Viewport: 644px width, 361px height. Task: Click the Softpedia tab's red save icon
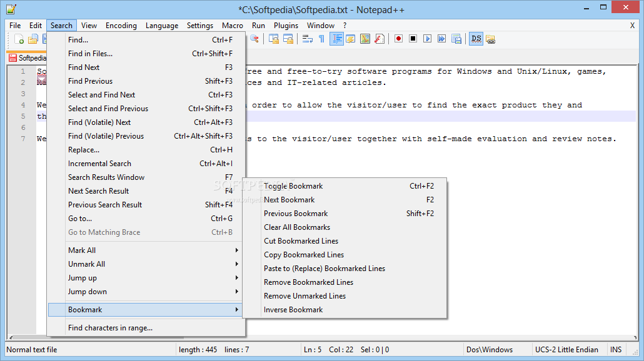[13, 58]
